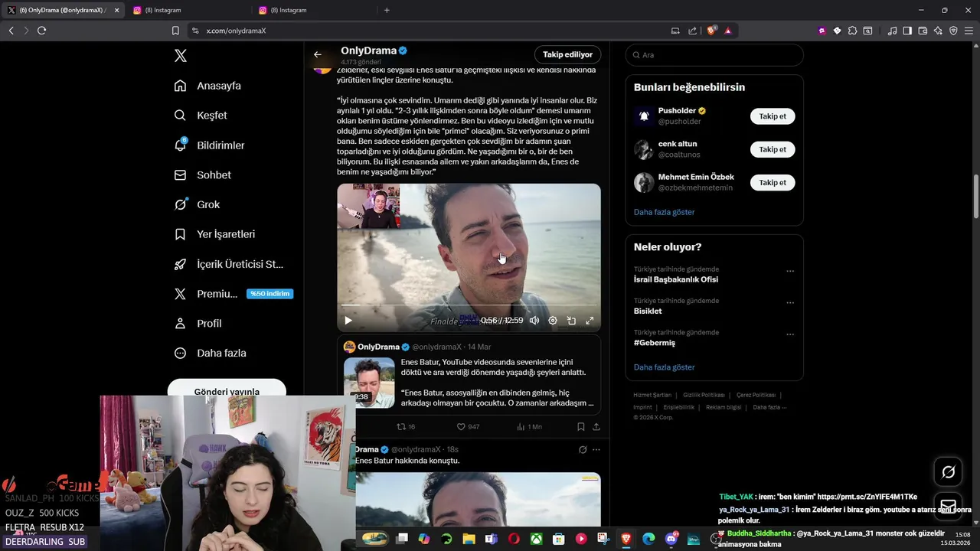Show more suggestions under Bunları beğenebilirsin
This screenshot has height=551, width=980.
click(664, 212)
